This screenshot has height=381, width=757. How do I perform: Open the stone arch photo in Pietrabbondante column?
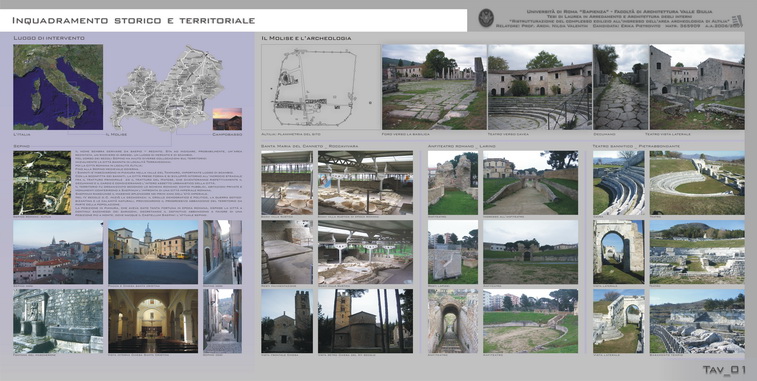click(x=618, y=252)
